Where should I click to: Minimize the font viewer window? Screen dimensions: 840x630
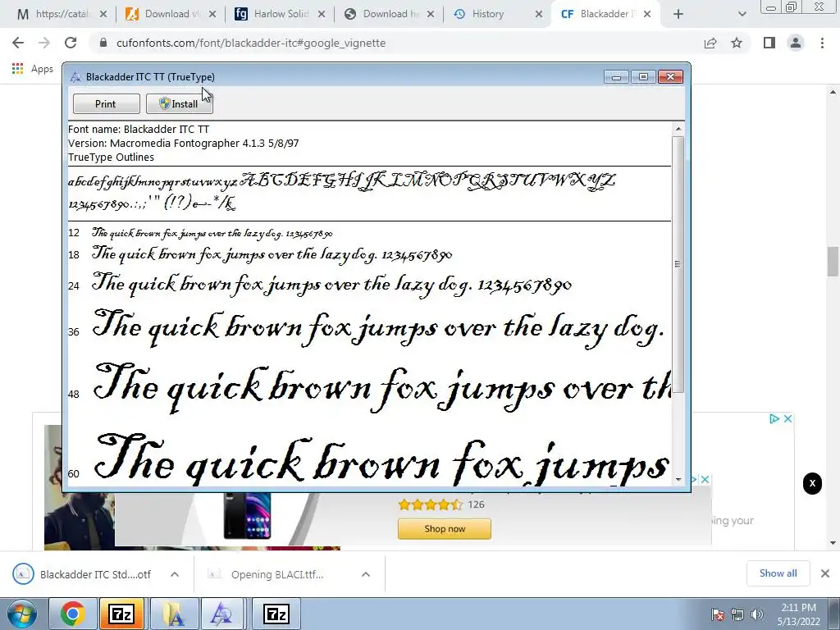click(x=616, y=77)
